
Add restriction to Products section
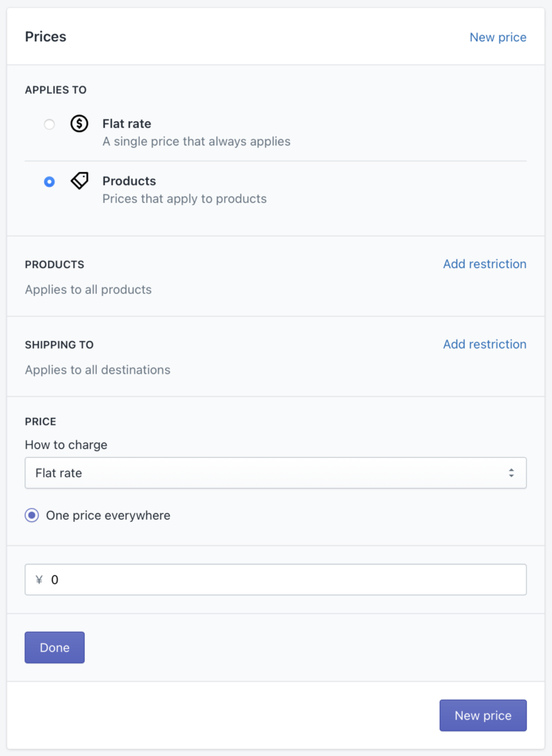[485, 264]
